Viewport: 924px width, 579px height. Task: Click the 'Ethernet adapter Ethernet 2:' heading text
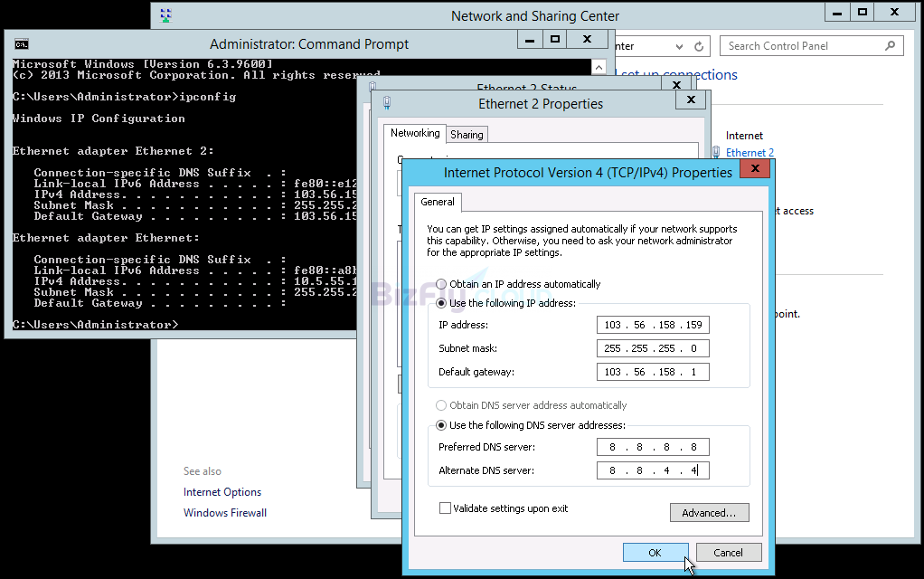[x=113, y=151]
